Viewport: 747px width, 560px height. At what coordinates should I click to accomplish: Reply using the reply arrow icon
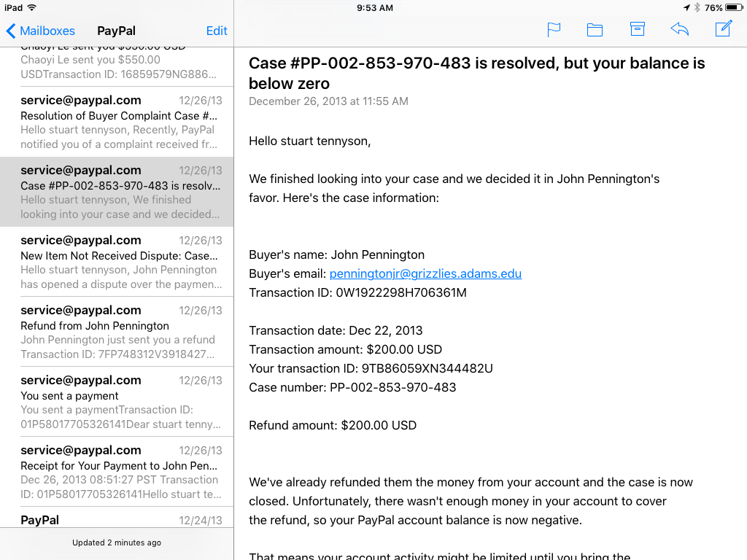tap(679, 29)
